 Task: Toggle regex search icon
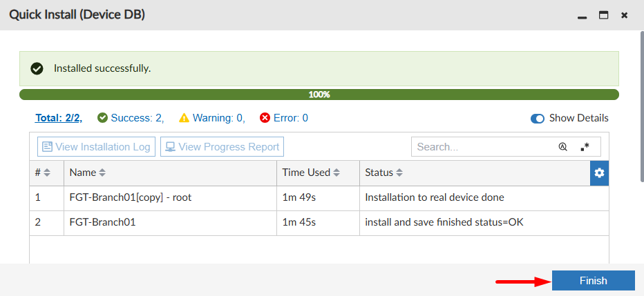[x=585, y=147]
